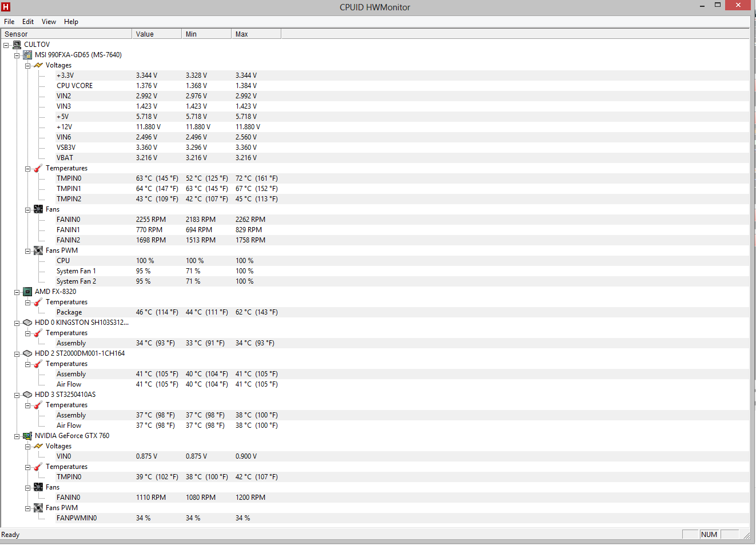Viewport: 756px width, 545px height.
Task: Click the drive icon beside HDD 0 KINGSTON
Action: [x=27, y=323]
